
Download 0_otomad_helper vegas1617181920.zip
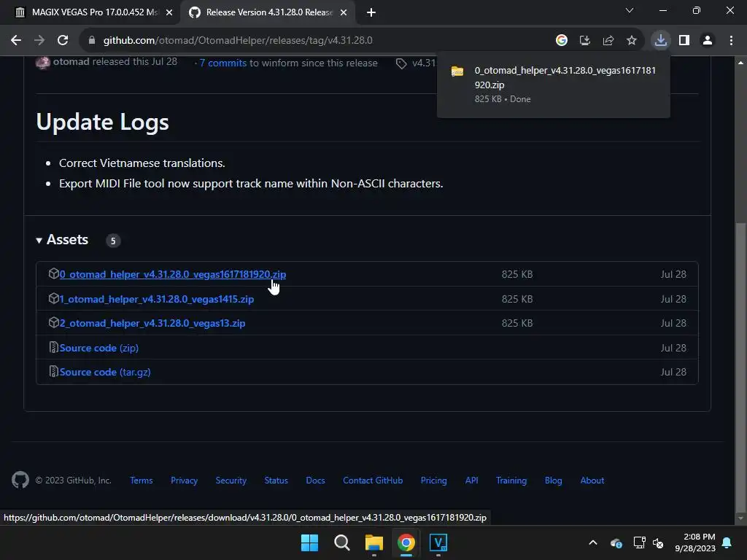173,274
